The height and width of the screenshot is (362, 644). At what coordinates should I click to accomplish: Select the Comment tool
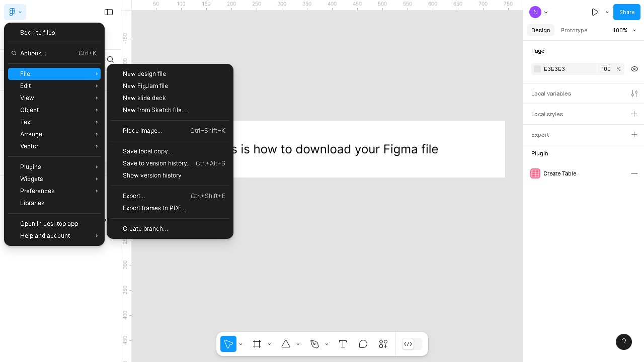coord(363,344)
